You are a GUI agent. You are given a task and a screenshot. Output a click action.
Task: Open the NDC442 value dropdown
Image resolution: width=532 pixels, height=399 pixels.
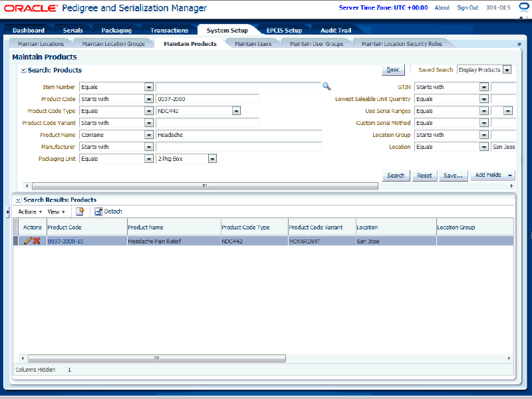click(237, 111)
